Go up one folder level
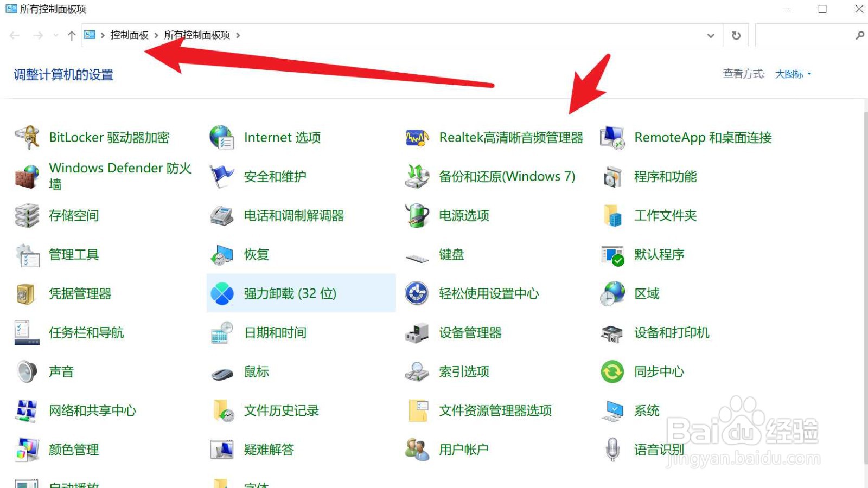 [x=72, y=35]
